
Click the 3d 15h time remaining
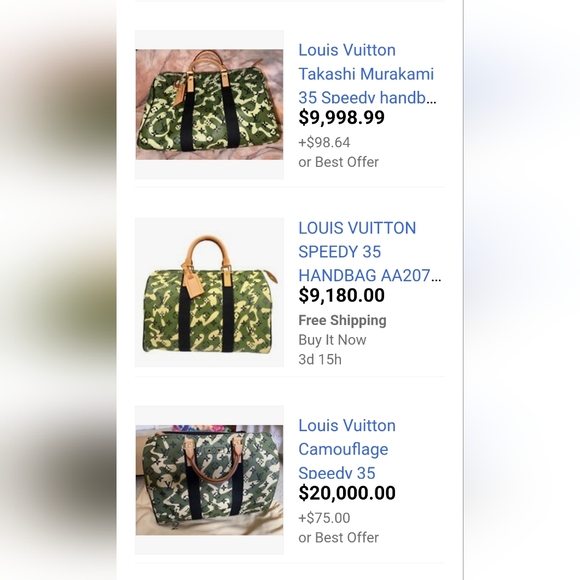(320, 360)
